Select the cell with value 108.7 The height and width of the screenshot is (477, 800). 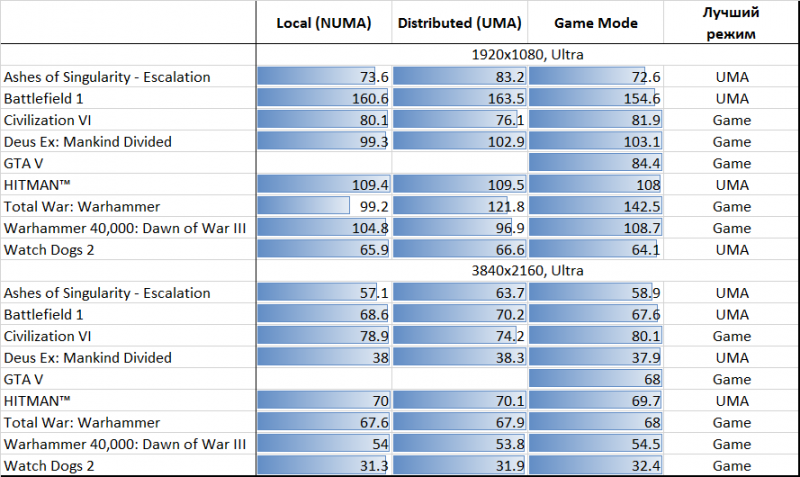pos(595,228)
